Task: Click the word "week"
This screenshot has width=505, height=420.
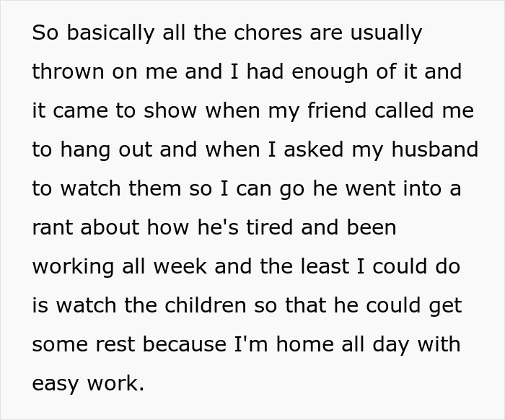Action: point(180,266)
